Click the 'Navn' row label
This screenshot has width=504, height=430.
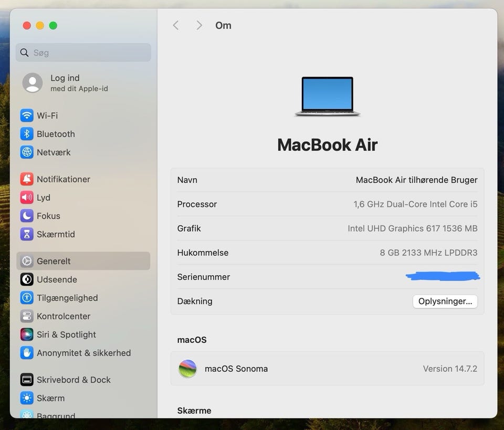point(187,180)
